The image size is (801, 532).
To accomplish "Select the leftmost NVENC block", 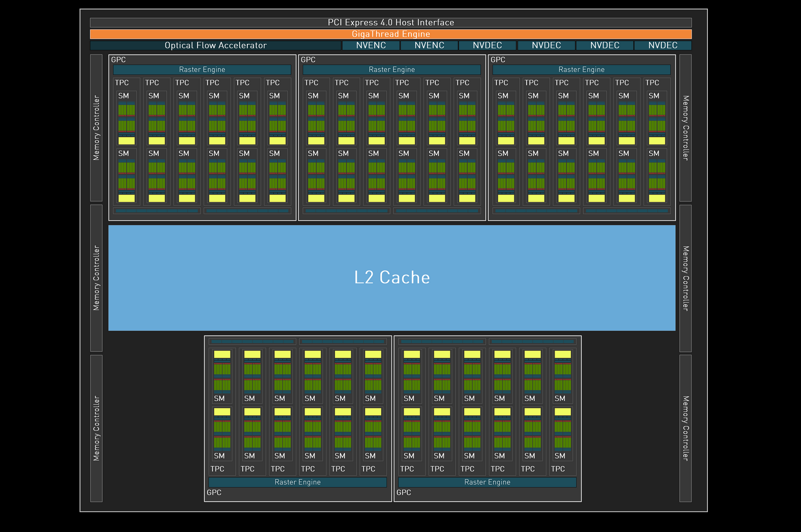I will tap(371, 45).
